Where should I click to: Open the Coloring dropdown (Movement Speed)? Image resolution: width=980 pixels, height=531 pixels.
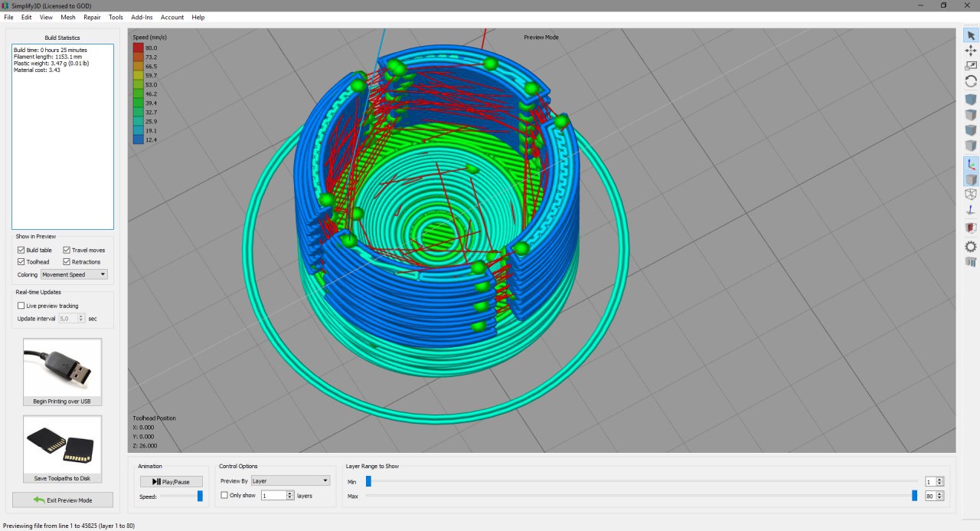pos(73,274)
